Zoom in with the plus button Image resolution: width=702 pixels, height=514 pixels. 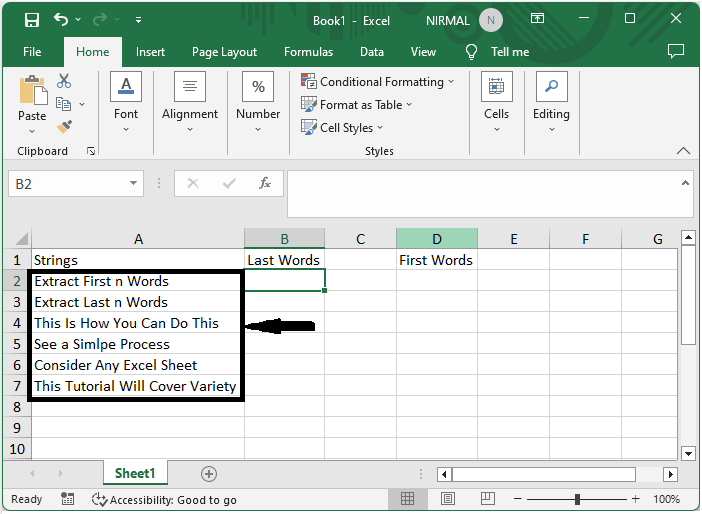pos(635,499)
